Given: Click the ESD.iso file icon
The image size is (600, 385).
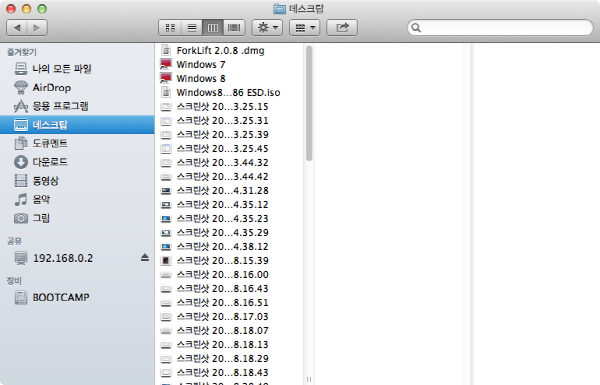Looking at the screenshot, I should (166, 92).
